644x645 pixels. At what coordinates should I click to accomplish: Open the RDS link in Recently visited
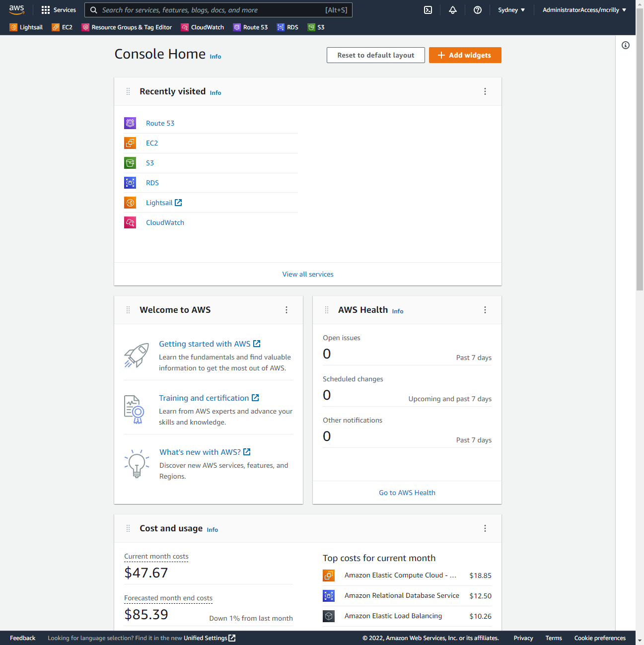pos(152,183)
